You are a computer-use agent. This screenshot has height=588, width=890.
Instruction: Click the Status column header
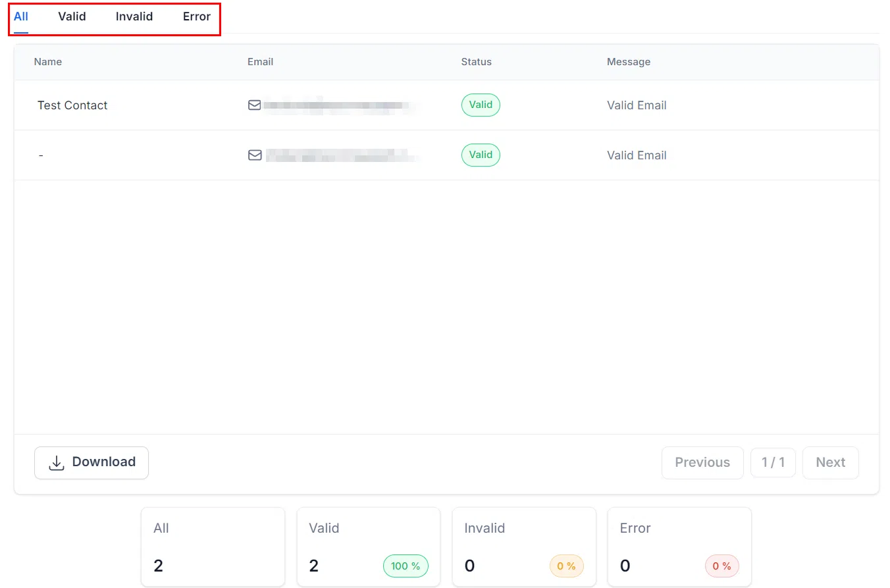477,62
